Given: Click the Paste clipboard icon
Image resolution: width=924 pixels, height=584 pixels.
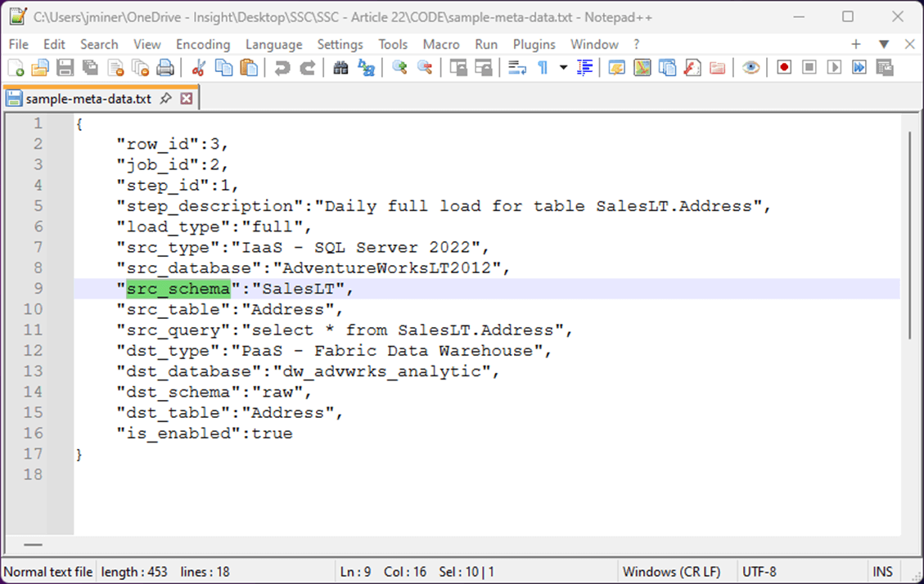Looking at the screenshot, I should click(250, 68).
